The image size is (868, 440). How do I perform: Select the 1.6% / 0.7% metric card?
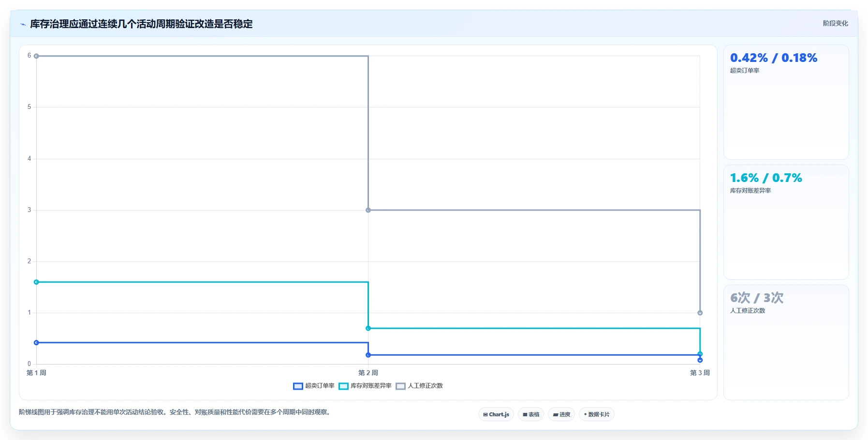click(x=786, y=222)
